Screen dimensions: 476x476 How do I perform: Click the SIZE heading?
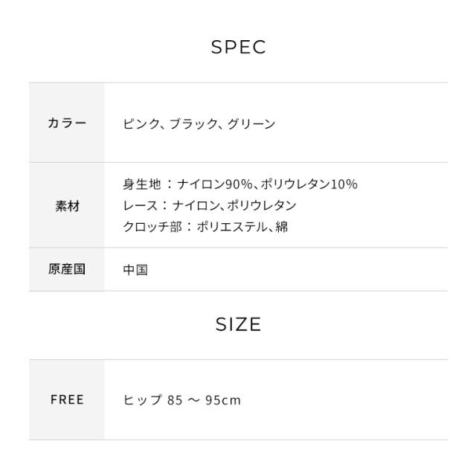tap(238, 325)
